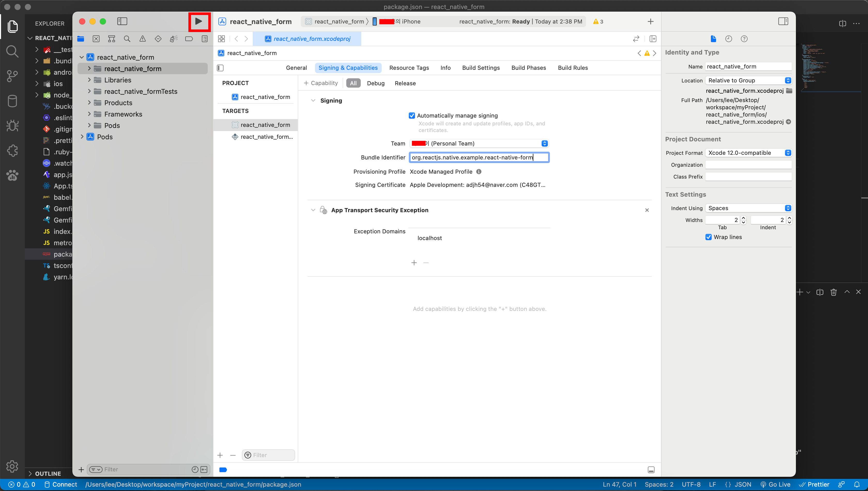The height and width of the screenshot is (491, 868).
Task: Switch to the Build Settings tab
Action: (481, 68)
